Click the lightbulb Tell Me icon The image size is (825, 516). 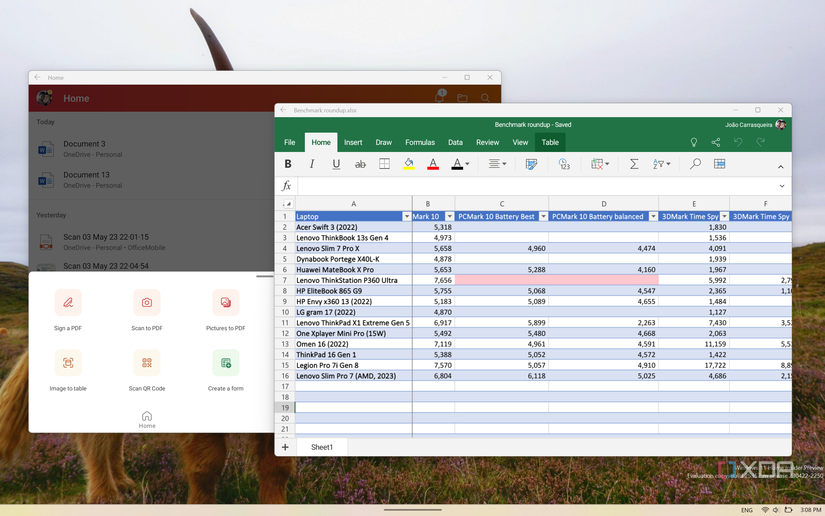[694, 143]
